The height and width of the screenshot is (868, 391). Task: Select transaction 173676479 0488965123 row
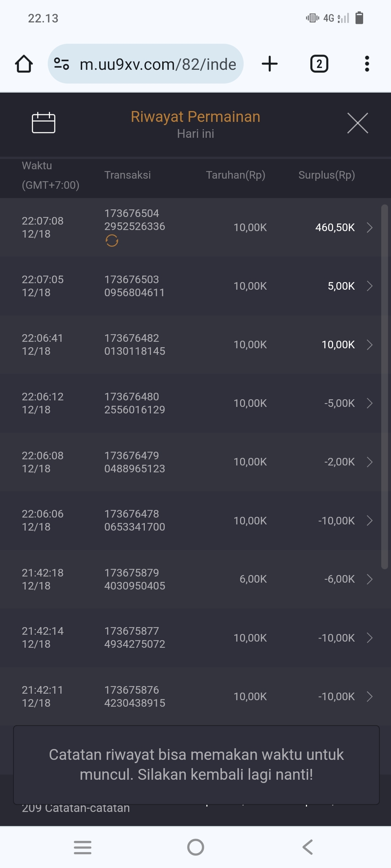[135, 462]
